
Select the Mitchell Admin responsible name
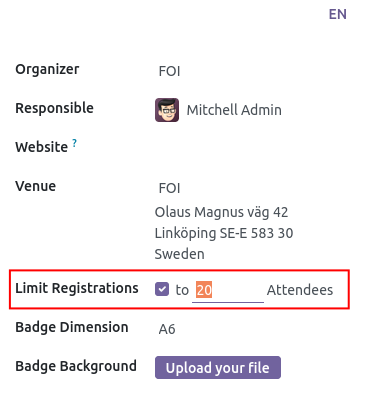pos(234,110)
